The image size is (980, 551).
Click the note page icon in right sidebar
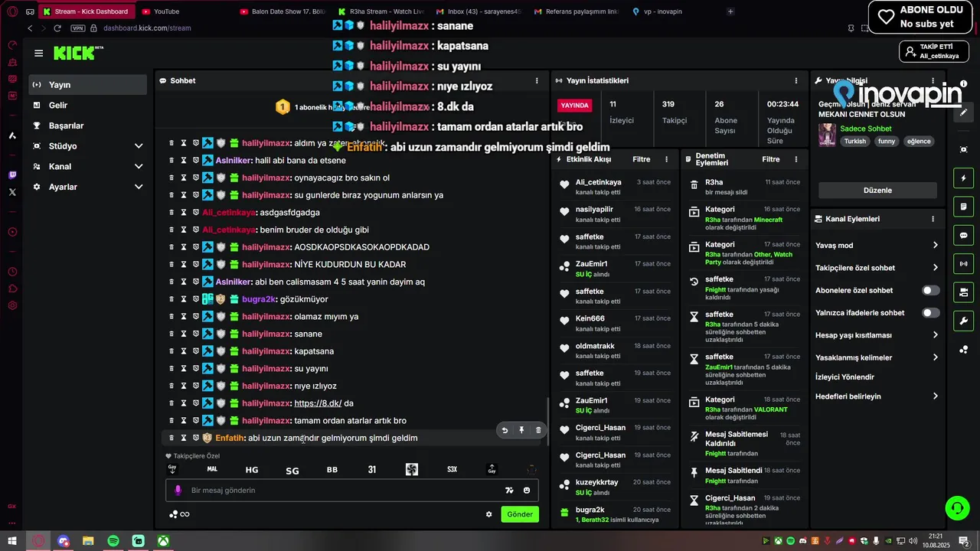tap(964, 207)
